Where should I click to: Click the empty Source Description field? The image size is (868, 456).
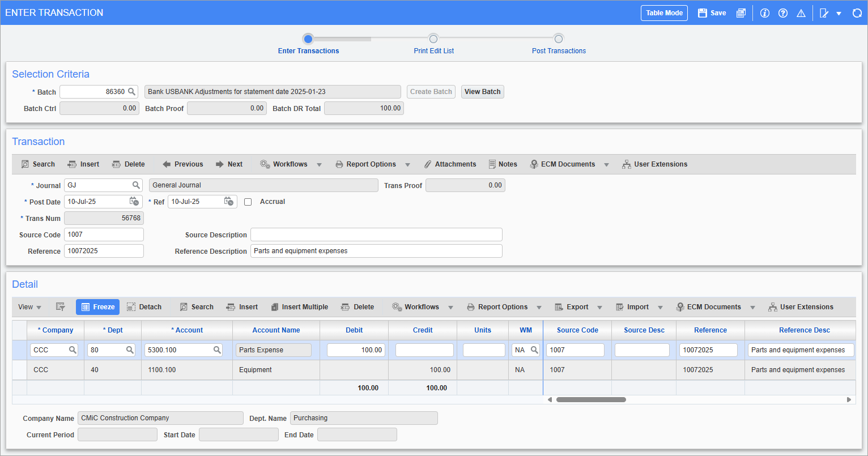point(376,235)
